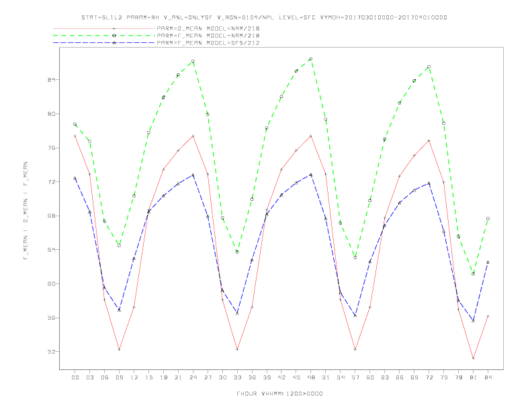Click x-axis forecast hour label 75
This screenshot has height=411, width=532.
click(443, 377)
